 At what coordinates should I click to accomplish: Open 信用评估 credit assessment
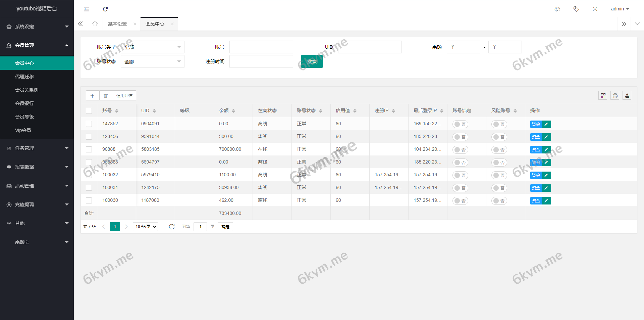[125, 95]
